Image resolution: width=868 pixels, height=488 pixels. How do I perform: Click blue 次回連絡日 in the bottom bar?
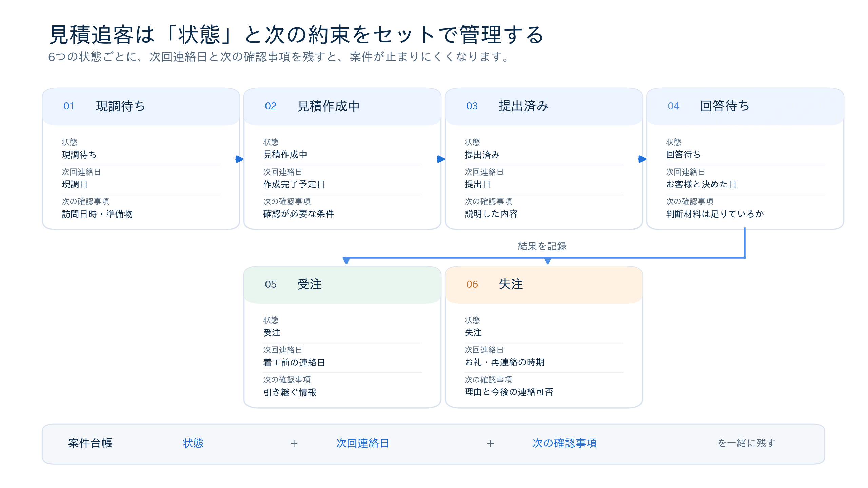(x=362, y=443)
